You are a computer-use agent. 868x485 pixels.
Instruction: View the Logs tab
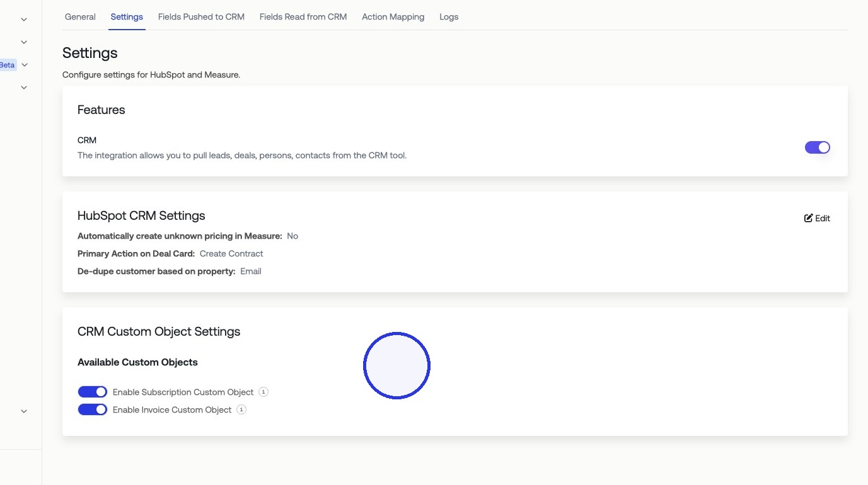click(449, 17)
